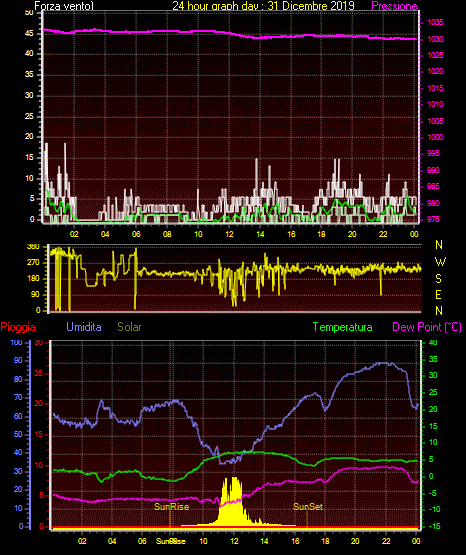Click the S wind direction letter
The height and width of the screenshot is (555, 466).
pos(438,279)
